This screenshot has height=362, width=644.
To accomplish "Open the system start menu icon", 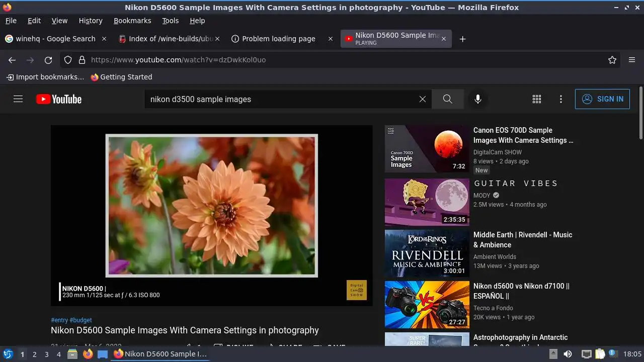I will 8,354.
